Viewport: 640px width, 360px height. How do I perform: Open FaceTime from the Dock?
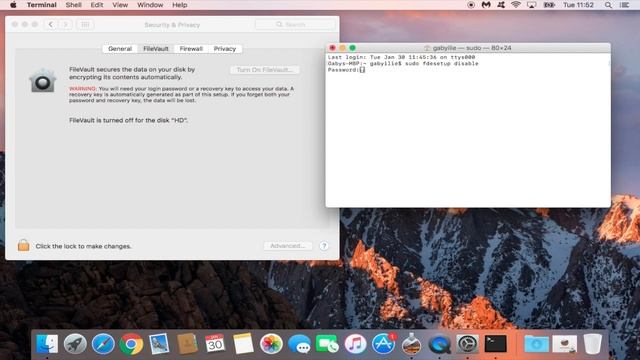[x=327, y=344]
